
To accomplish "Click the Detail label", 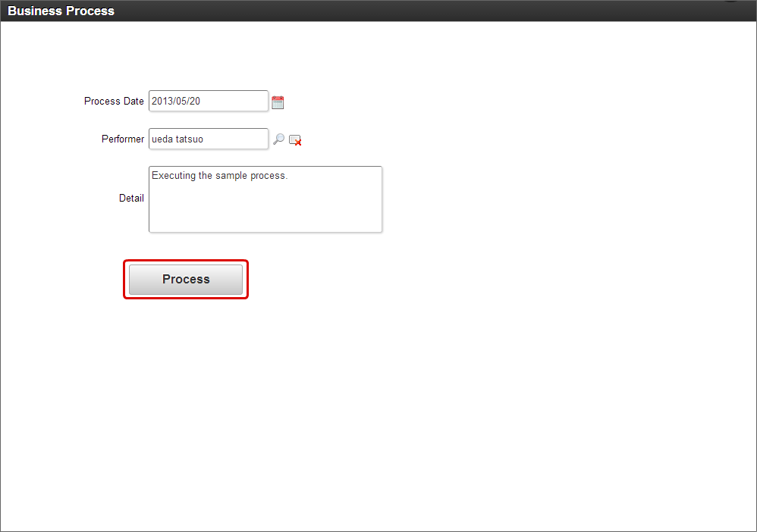I will coord(131,199).
